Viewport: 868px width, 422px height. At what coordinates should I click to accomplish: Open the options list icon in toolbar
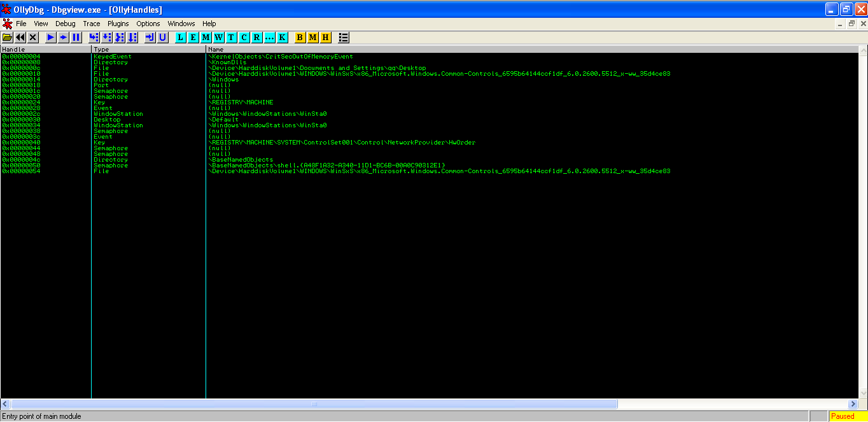(x=344, y=38)
